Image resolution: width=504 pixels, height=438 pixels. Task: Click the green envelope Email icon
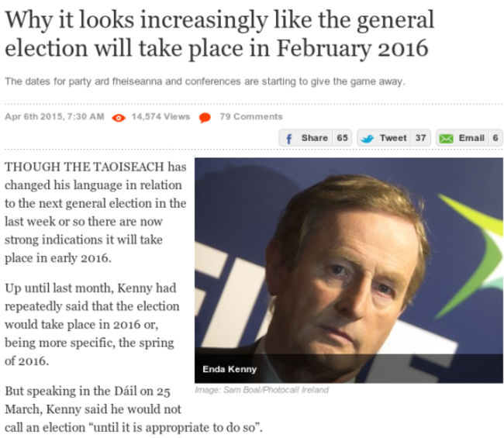446,138
